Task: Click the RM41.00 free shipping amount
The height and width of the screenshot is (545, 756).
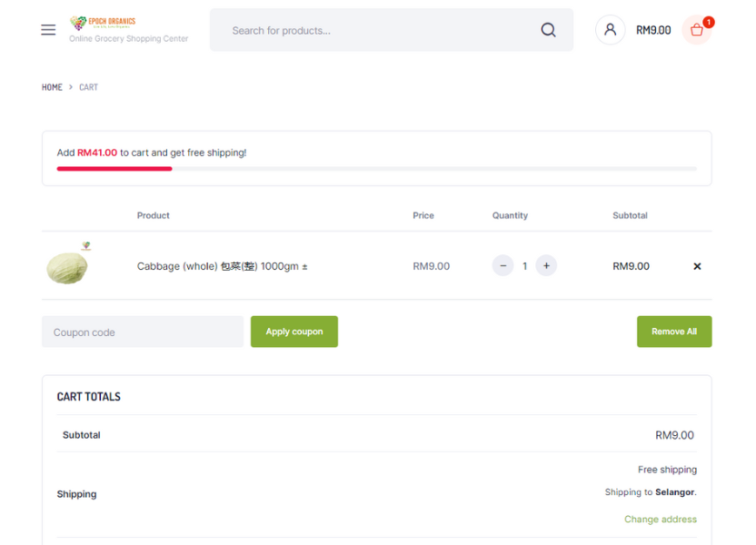Action: coord(97,153)
